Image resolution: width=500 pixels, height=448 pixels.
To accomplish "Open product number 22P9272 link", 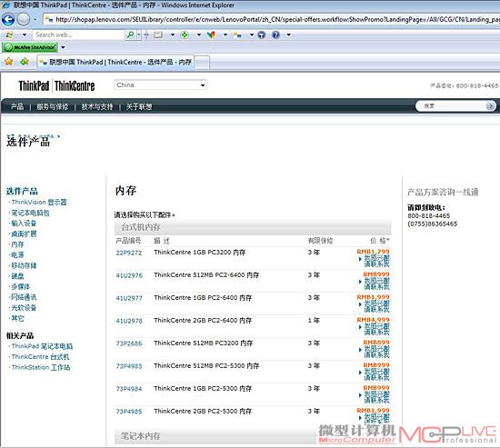I will click(129, 253).
